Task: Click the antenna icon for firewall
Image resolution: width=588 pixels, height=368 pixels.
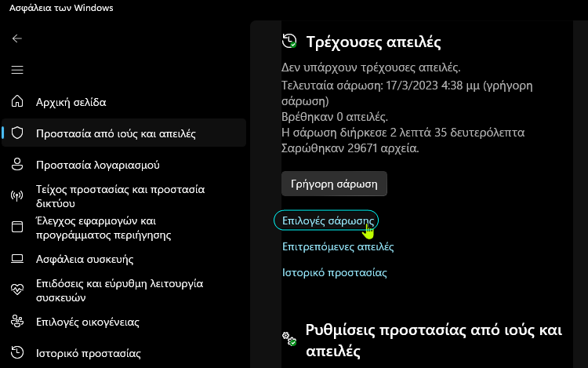Action: [x=17, y=196]
